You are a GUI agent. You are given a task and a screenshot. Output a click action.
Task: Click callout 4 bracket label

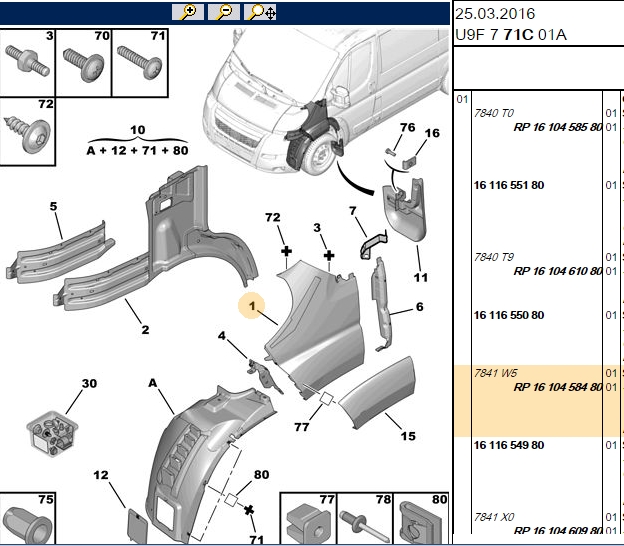coord(222,336)
